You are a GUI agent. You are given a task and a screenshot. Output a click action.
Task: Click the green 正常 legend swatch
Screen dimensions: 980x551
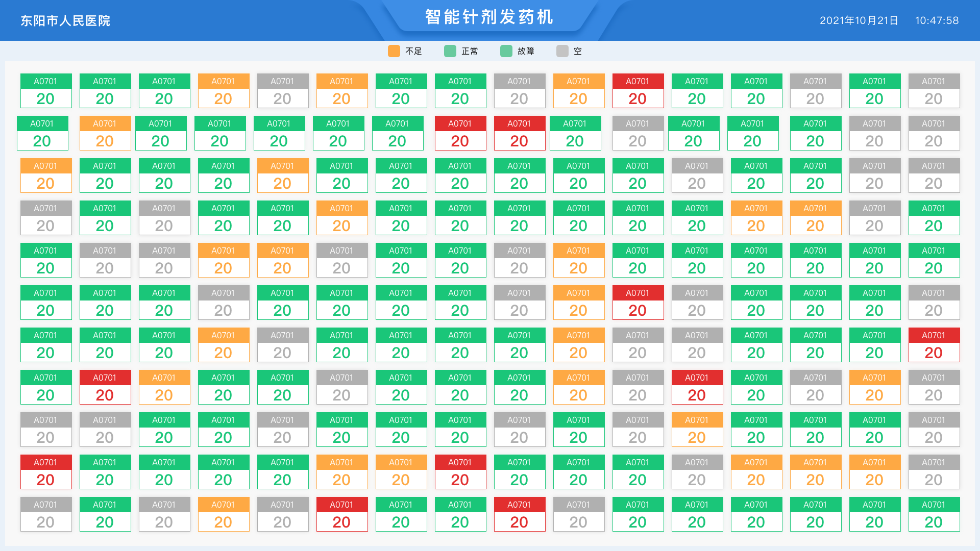450,51
